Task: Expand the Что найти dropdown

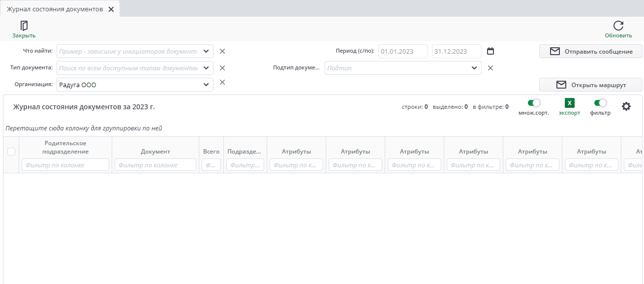Action: 206,51
